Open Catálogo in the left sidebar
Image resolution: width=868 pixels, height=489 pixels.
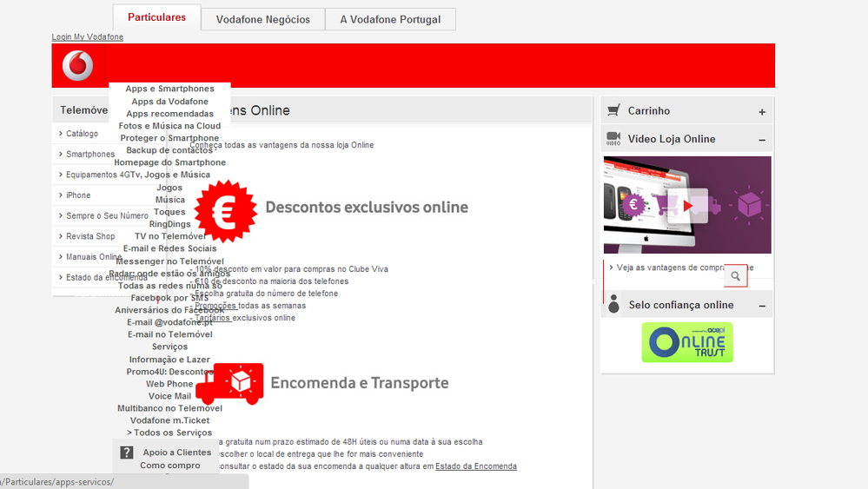coord(82,133)
